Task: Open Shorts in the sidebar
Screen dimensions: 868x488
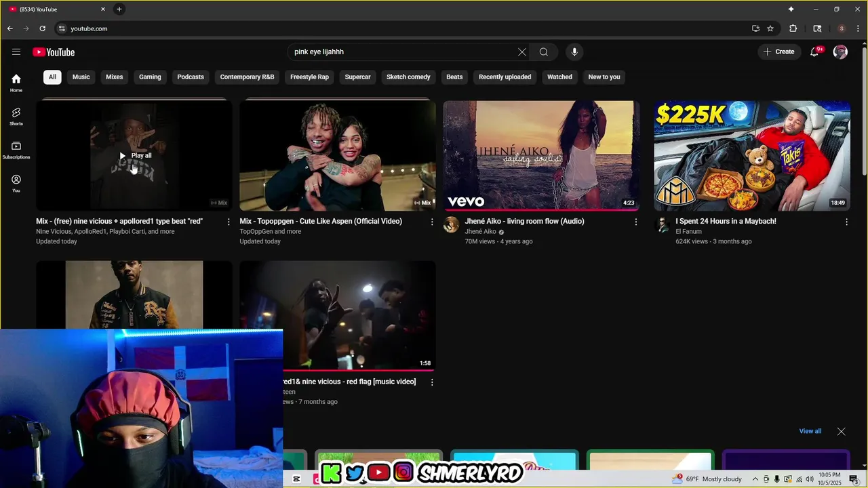Action: (x=16, y=117)
